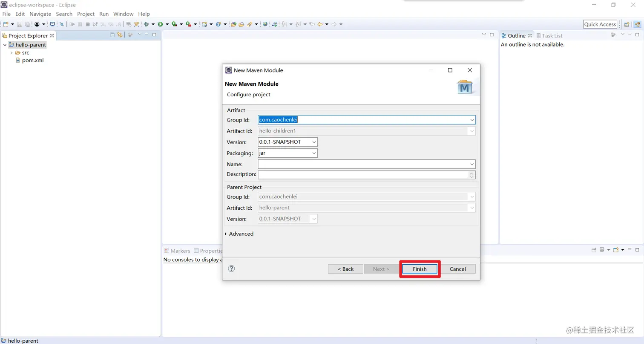Open the Debug button dropdown arrow
The height and width of the screenshot is (344, 644).
[153, 24]
